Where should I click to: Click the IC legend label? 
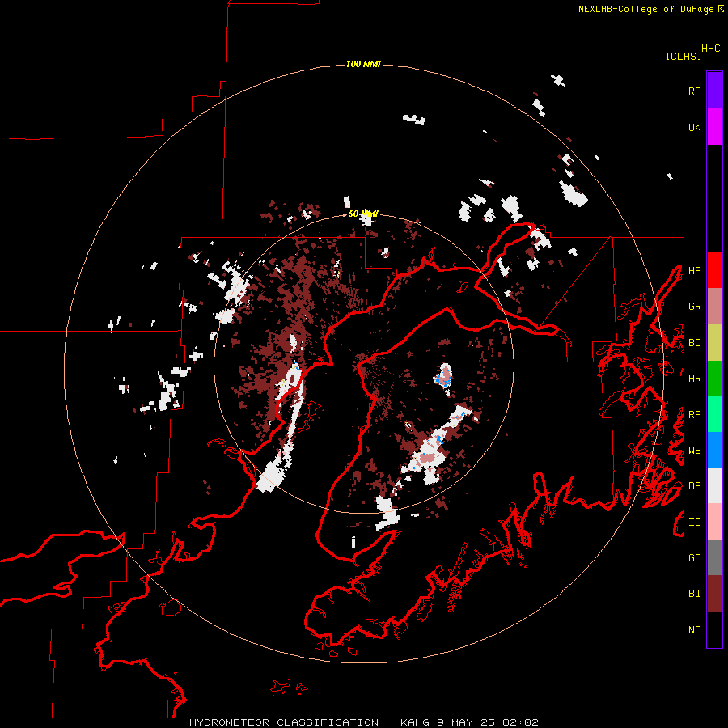[x=694, y=523]
